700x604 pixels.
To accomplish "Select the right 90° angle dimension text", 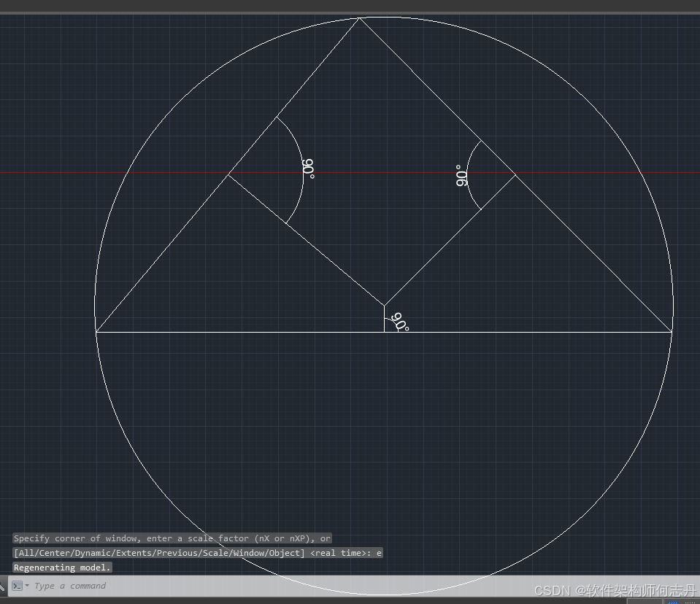I will pyautogui.click(x=461, y=176).
